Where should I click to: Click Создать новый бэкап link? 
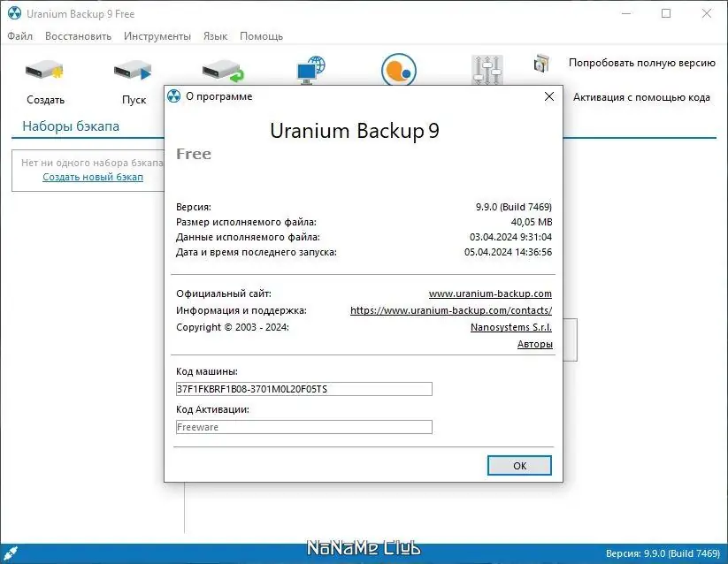click(x=93, y=177)
